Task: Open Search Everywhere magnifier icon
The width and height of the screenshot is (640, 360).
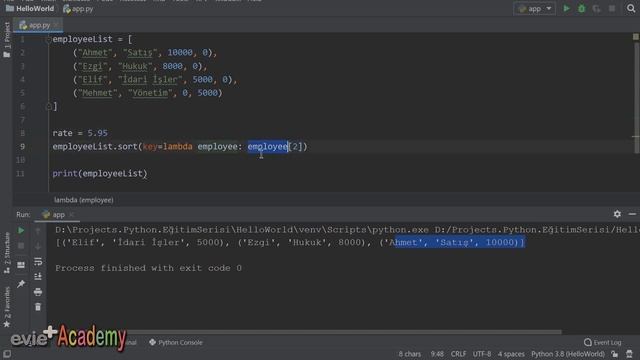Action: click(x=631, y=8)
